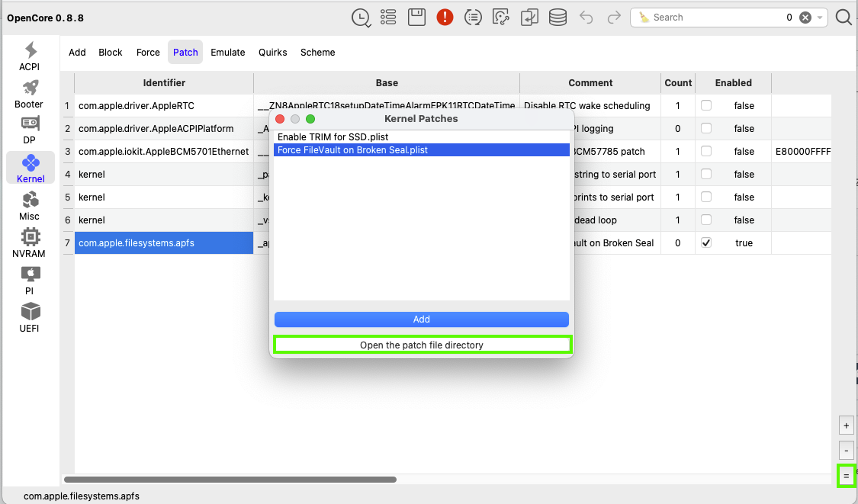Image resolution: width=858 pixels, height=504 pixels.
Task: Toggle Enabled checkbox for AppleACPIPlatform row
Action: click(x=706, y=128)
